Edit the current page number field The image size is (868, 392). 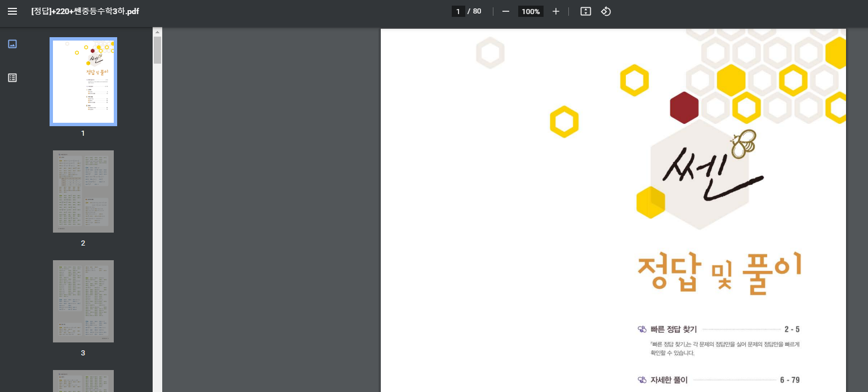tap(459, 11)
